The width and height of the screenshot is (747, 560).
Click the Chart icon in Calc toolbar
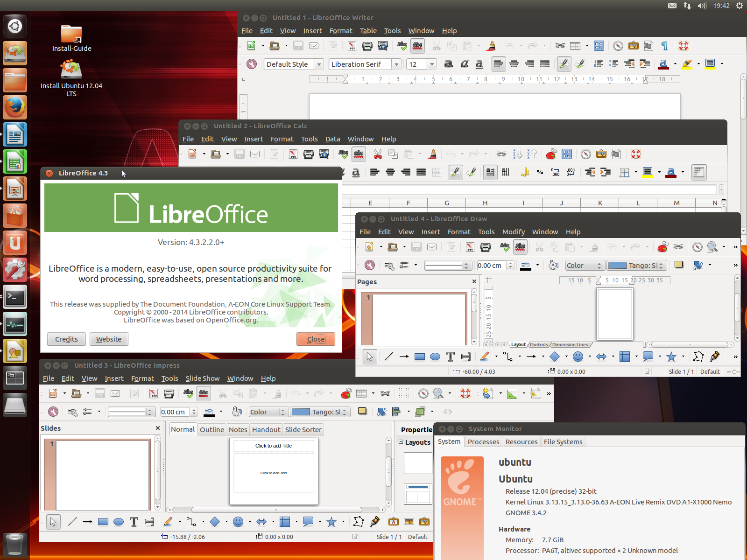551,154
